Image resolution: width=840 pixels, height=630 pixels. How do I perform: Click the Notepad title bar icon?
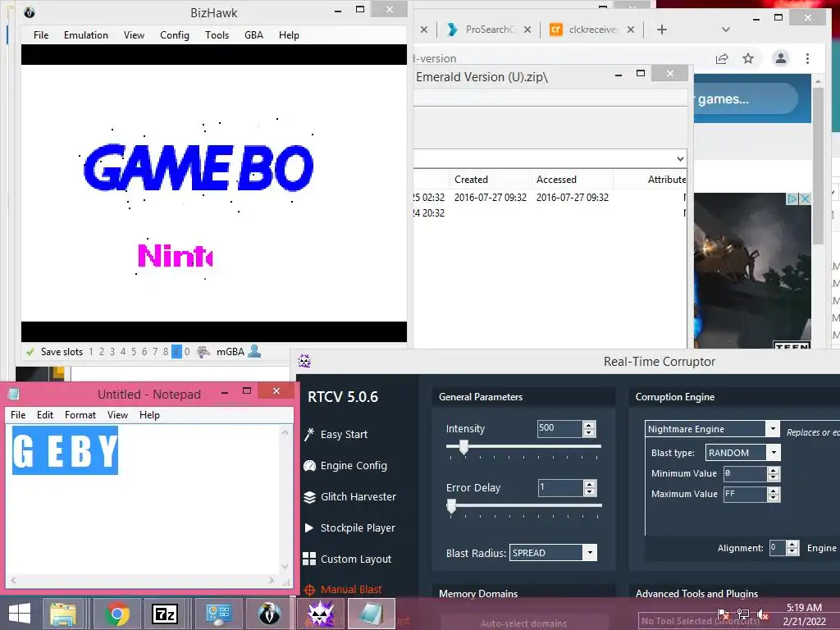(14, 395)
